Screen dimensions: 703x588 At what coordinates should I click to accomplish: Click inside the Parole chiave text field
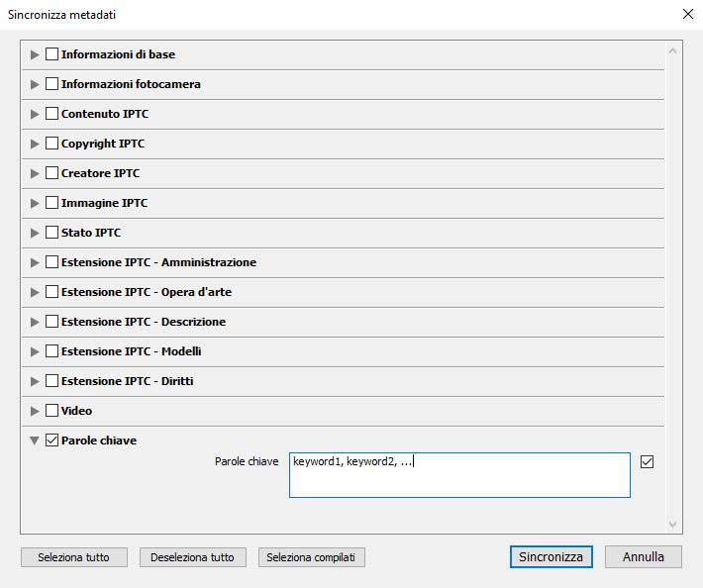[459, 475]
